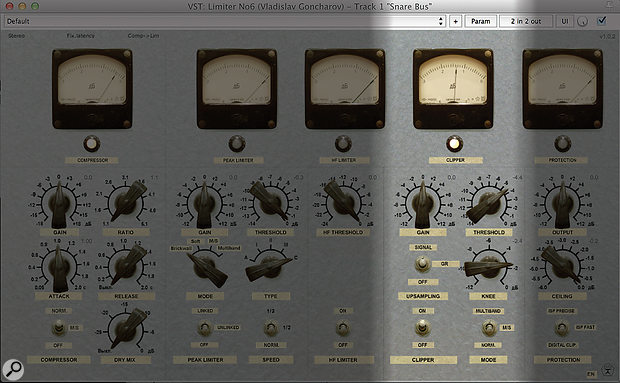
Task: Toggle the HF Limiter LED power button
Action: (x=343, y=144)
